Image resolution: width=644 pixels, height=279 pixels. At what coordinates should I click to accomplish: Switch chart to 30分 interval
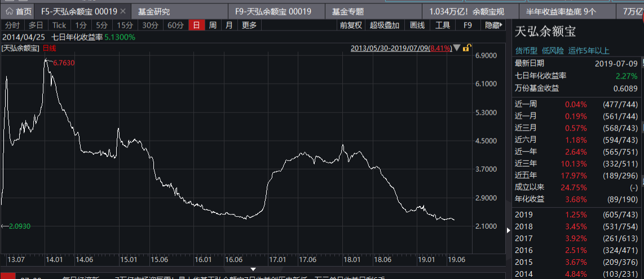pos(151,25)
